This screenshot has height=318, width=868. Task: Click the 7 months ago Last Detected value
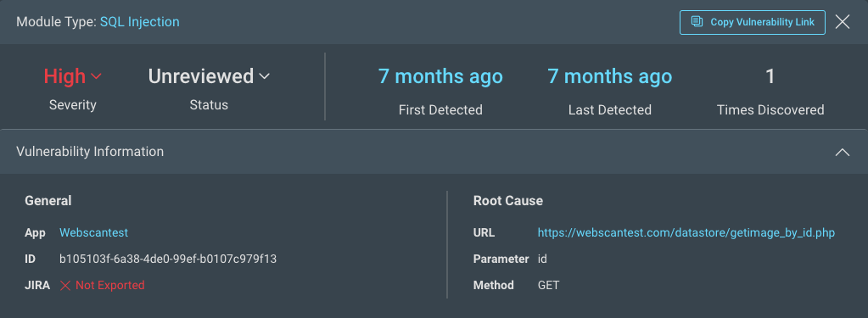tap(609, 76)
